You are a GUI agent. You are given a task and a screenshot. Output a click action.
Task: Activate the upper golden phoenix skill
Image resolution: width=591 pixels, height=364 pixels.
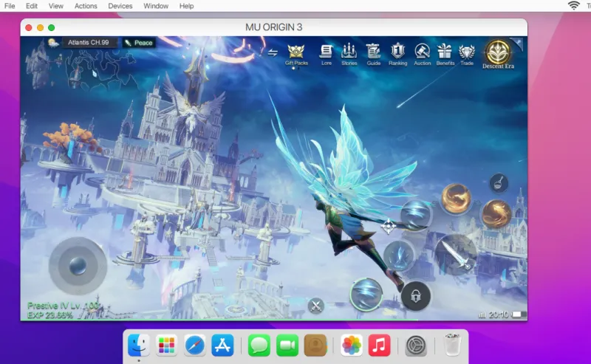pyautogui.click(x=456, y=198)
